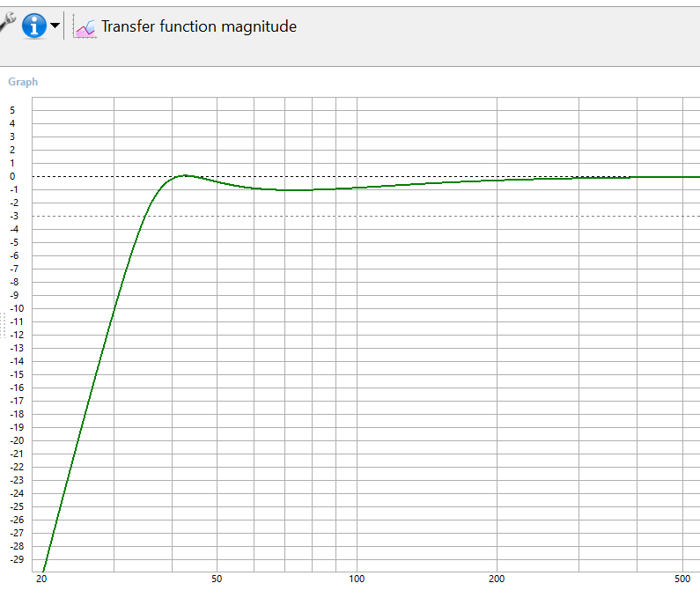Click the graph chart type icon
This screenshot has width=700, height=598.
pyautogui.click(x=85, y=27)
